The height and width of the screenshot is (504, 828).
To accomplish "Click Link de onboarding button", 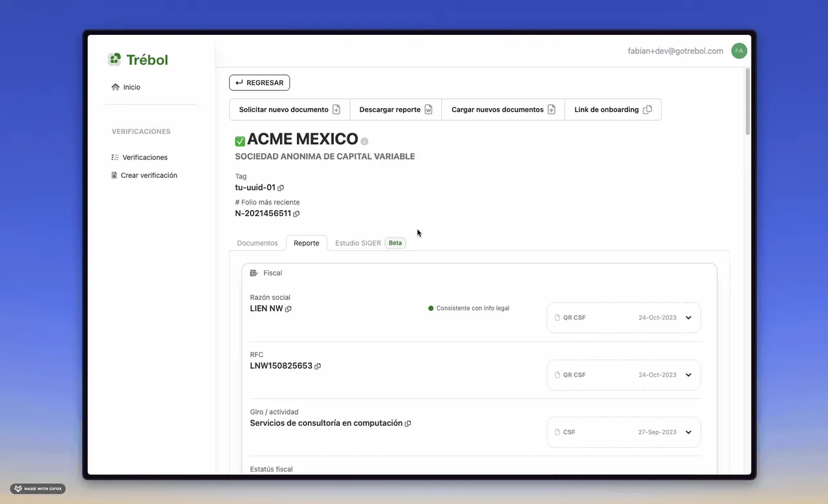I will [x=613, y=109].
